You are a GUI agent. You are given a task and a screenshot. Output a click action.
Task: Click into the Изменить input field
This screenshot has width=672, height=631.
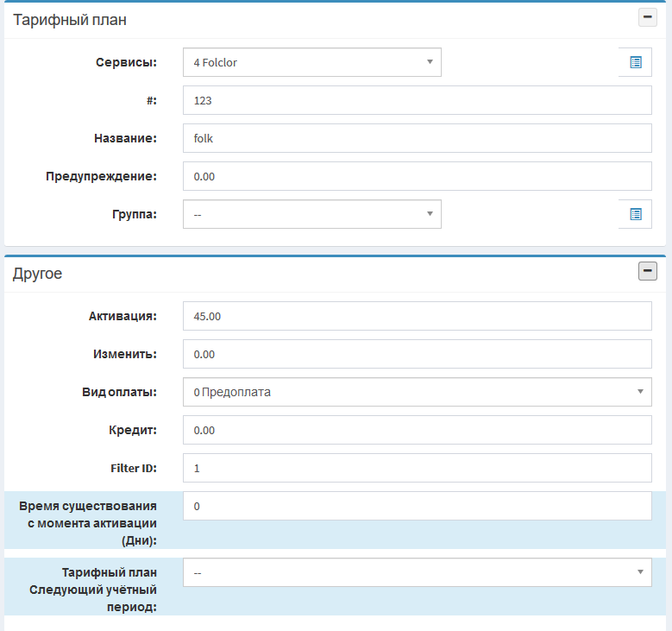[x=417, y=354]
